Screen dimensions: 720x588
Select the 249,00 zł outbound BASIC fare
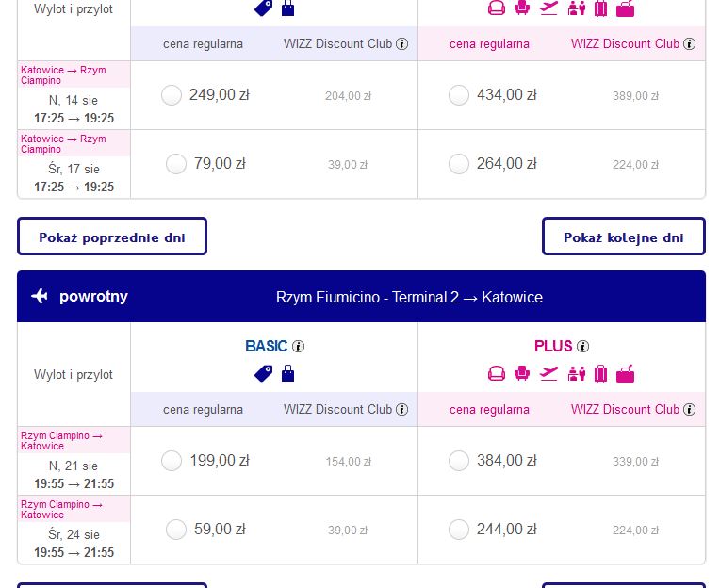point(172,95)
